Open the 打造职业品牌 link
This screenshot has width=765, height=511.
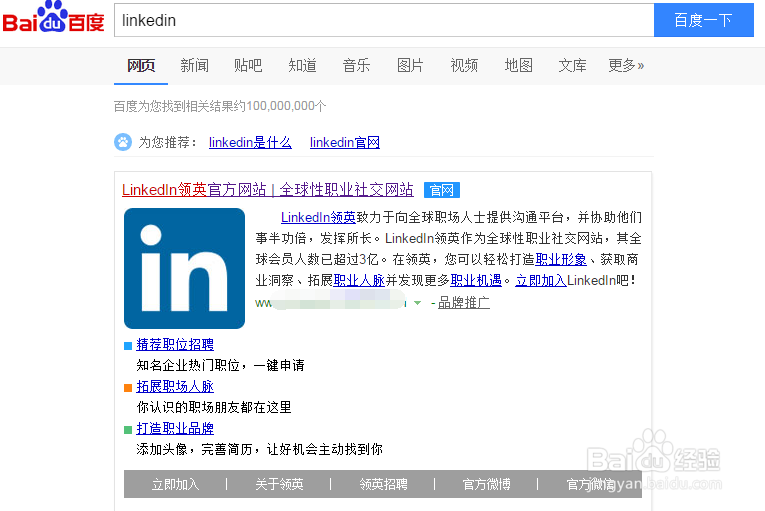pyautogui.click(x=175, y=429)
